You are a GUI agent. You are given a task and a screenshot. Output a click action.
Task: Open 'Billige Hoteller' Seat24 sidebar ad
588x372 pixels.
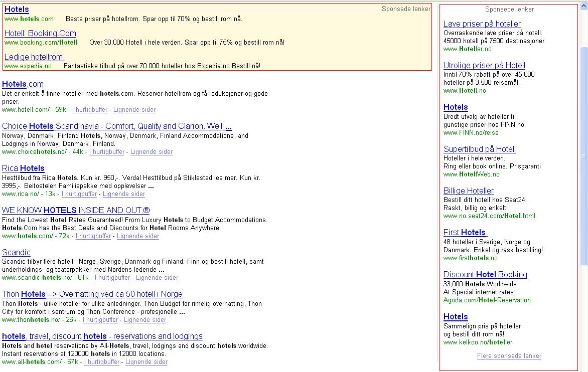click(x=469, y=191)
